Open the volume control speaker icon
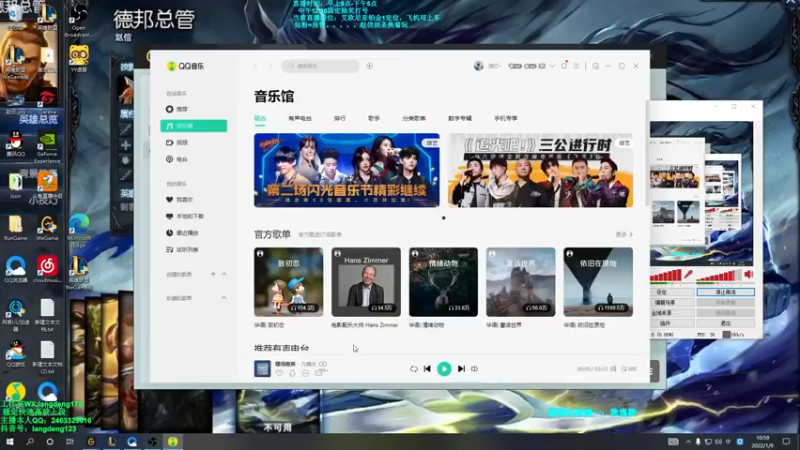Image resolution: width=800 pixels, height=450 pixels. point(474,369)
